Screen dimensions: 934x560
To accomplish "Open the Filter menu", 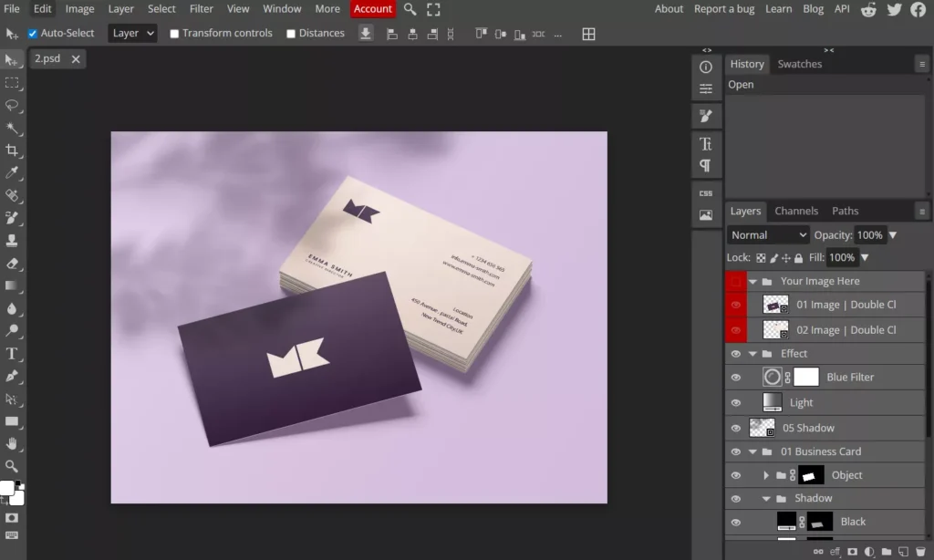I will (202, 9).
